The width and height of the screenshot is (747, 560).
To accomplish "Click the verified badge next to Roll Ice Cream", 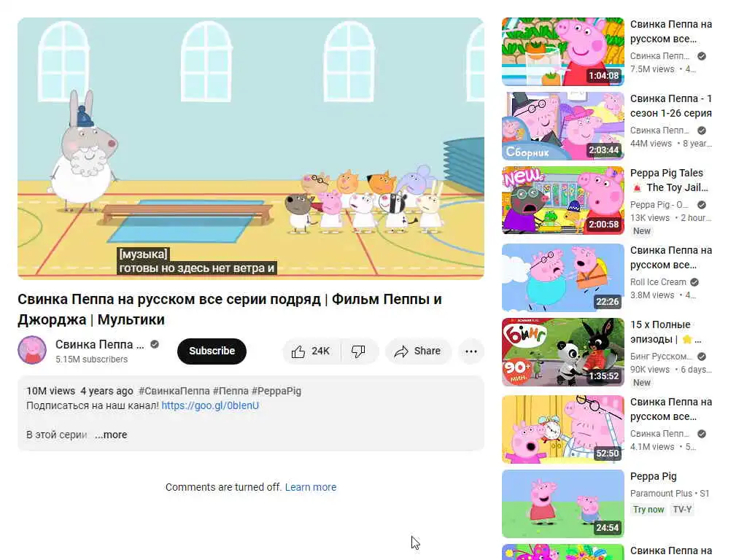I will tap(694, 282).
